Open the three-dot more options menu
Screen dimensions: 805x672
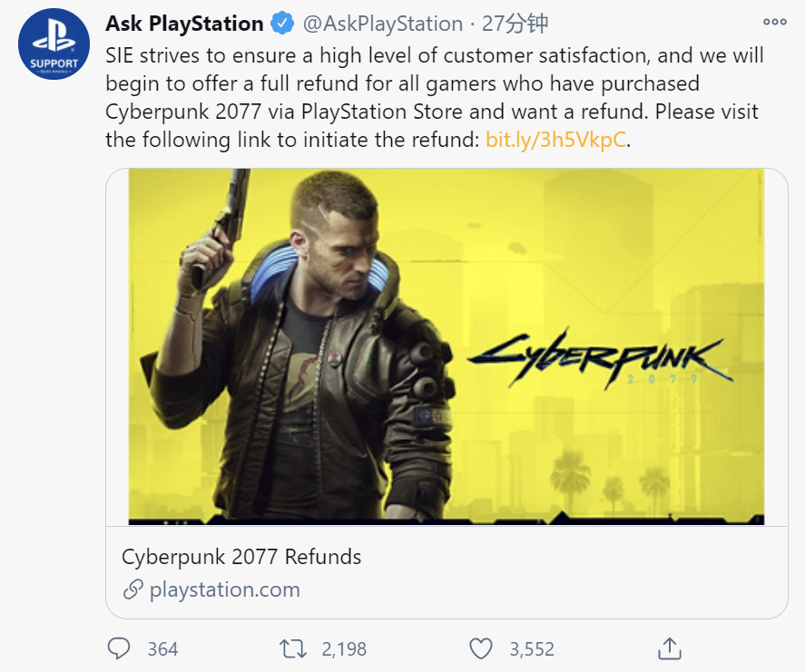click(774, 22)
